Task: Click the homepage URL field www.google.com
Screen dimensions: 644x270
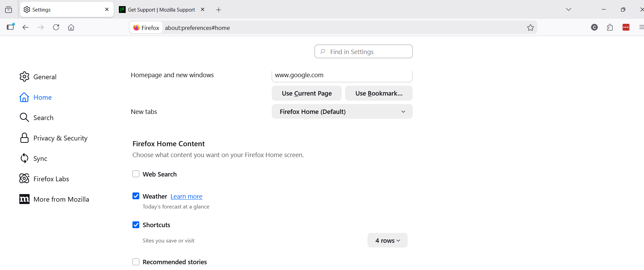Action: point(342,75)
